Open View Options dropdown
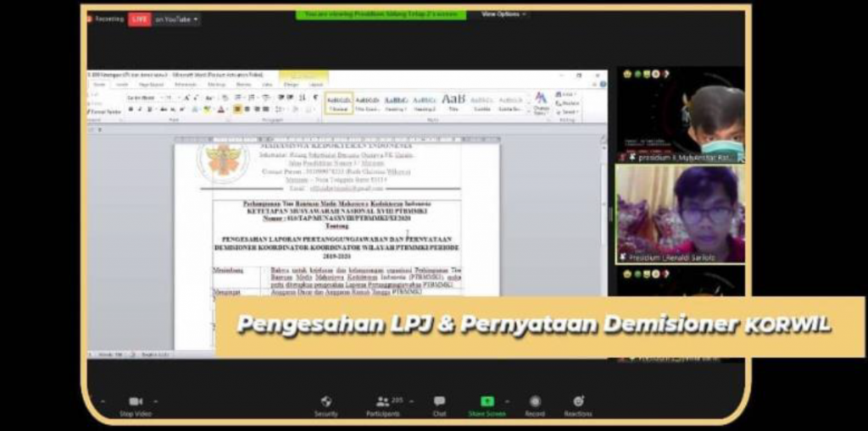 504,14
